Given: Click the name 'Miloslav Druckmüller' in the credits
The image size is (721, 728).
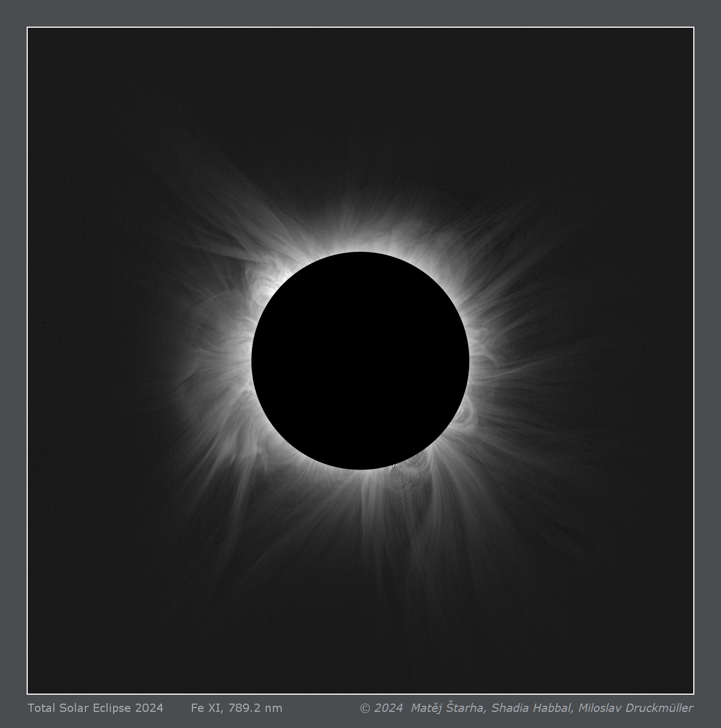Looking at the screenshot, I should [636, 708].
